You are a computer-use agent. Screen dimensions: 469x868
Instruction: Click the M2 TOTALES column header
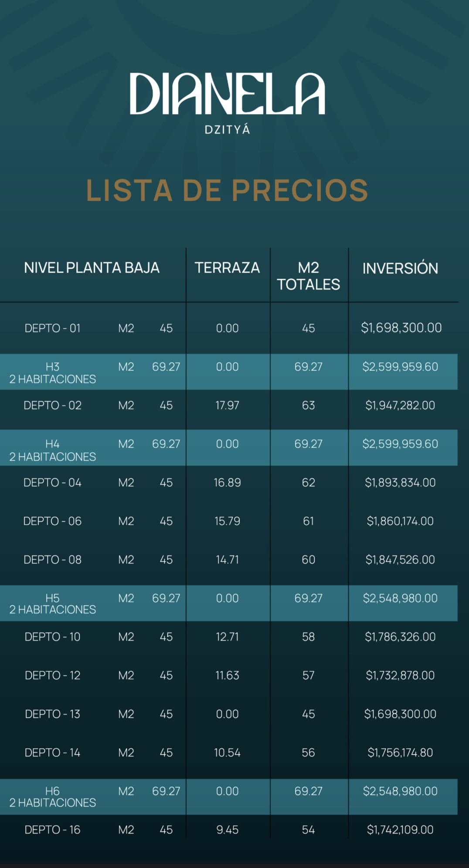pos(309,276)
